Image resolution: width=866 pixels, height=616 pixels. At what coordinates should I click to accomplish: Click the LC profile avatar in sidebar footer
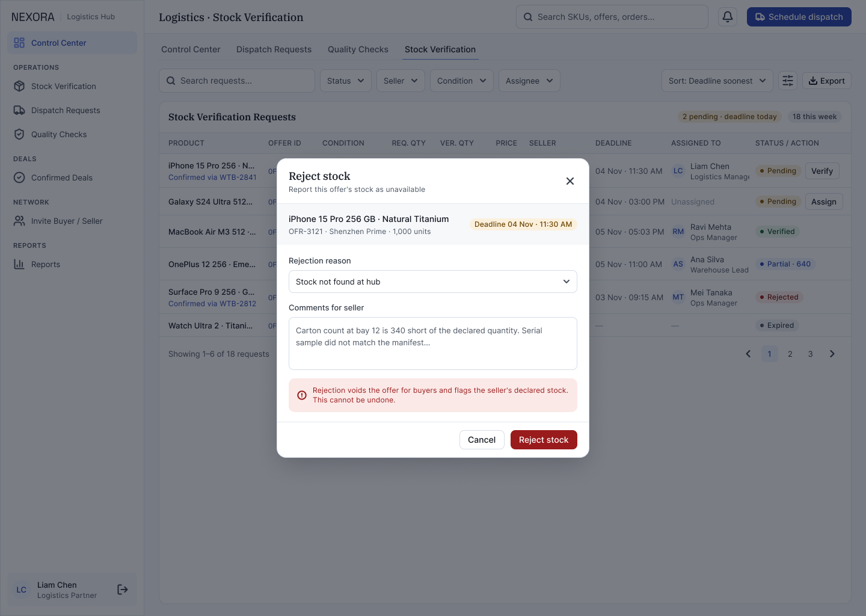[22, 590]
